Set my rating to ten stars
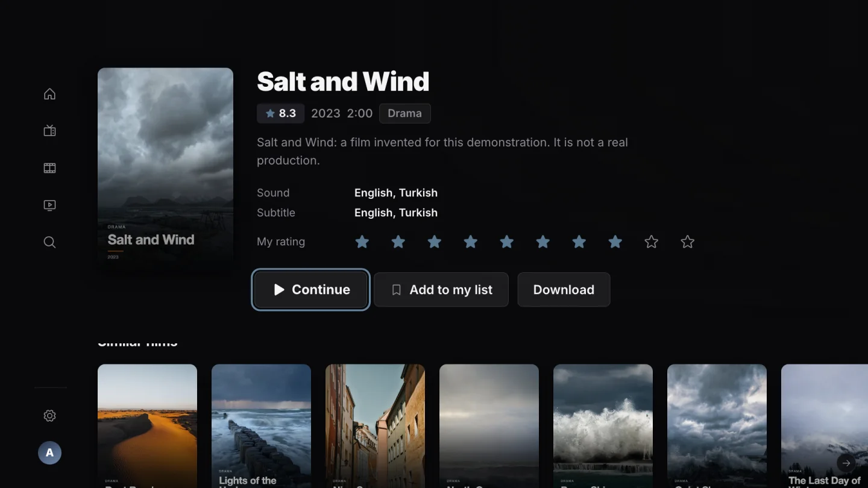This screenshot has height=488, width=868. (x=687, y=242)
